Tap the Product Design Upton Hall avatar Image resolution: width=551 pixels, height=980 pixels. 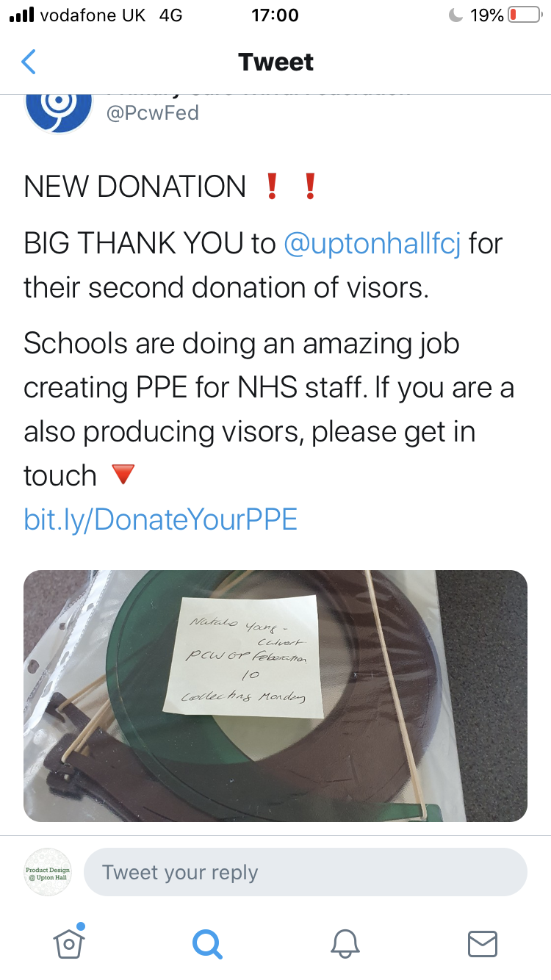48,872
